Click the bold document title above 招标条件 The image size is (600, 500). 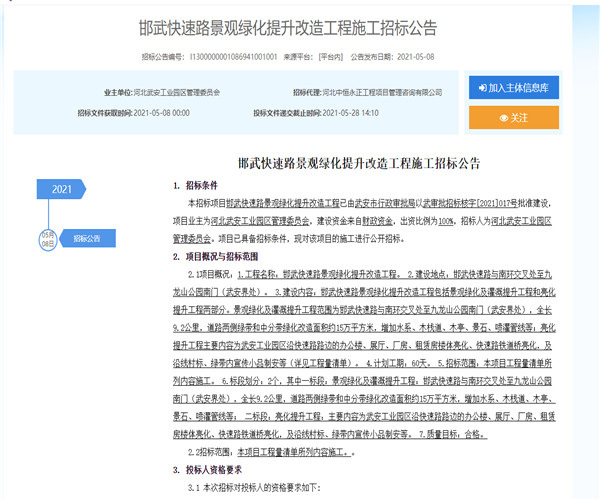pos(359,163)
